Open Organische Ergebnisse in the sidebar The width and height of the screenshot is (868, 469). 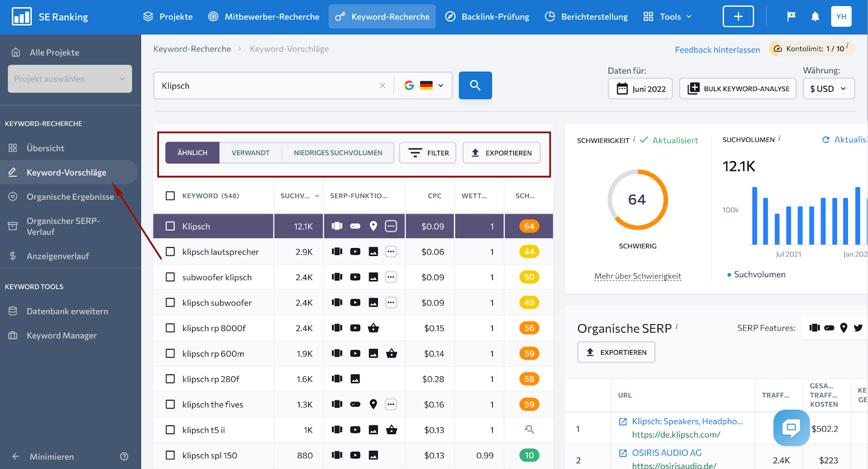click(70, 197)
